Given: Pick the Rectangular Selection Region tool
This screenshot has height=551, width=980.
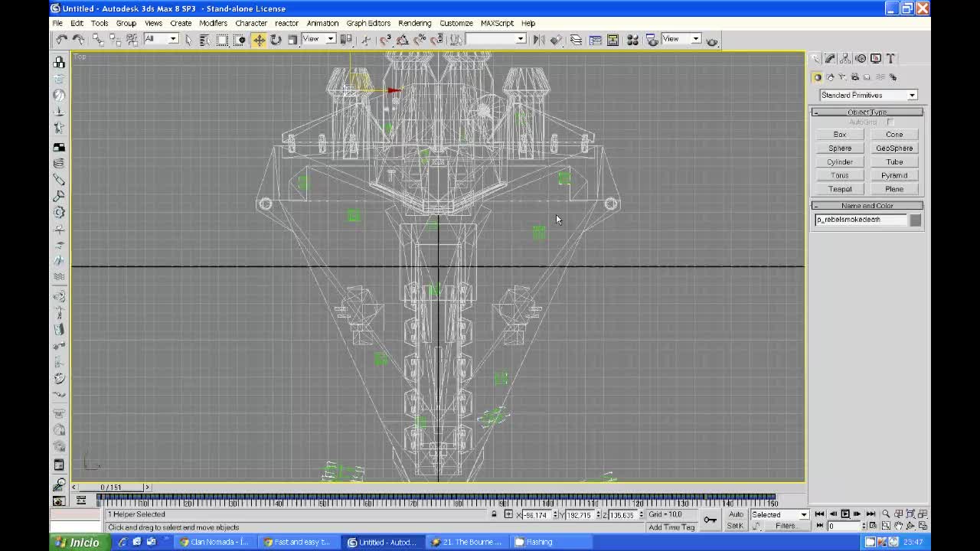Looking at the screenshot, I should click(222, 40).
